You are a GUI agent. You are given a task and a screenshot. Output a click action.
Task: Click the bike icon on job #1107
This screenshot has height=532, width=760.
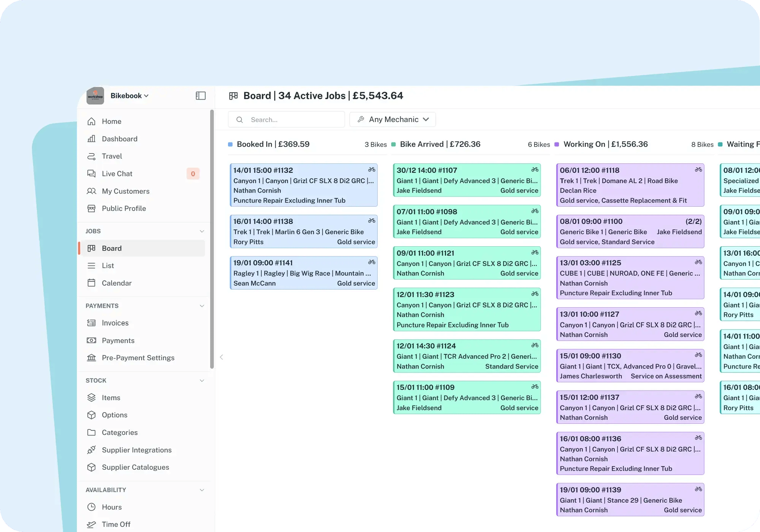tap(535, 170)
